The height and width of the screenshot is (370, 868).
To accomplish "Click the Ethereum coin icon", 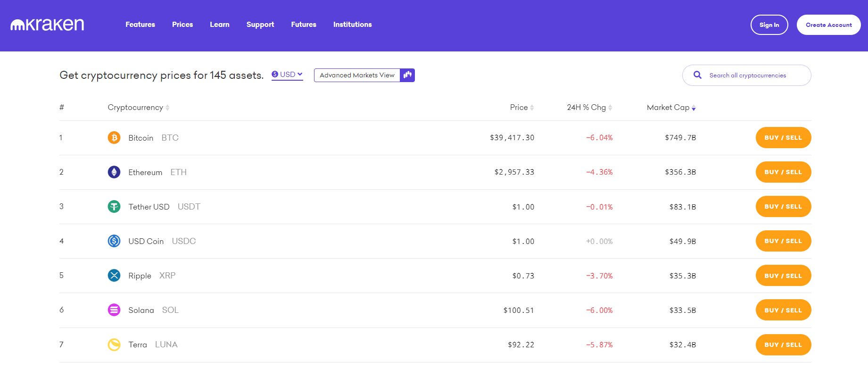I will pos(114,172).
